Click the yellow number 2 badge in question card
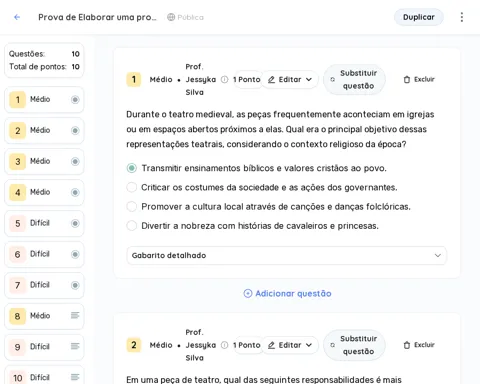 (134, 345)
